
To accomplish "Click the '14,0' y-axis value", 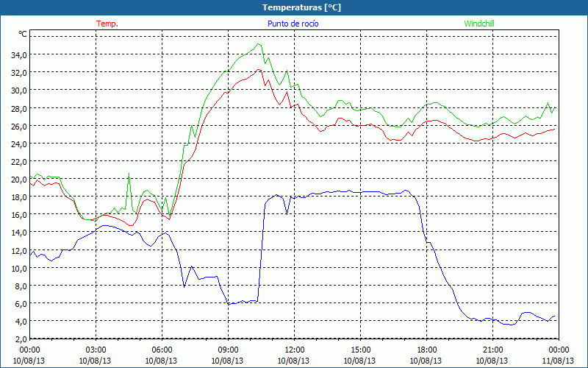I will tap(19, 233).
